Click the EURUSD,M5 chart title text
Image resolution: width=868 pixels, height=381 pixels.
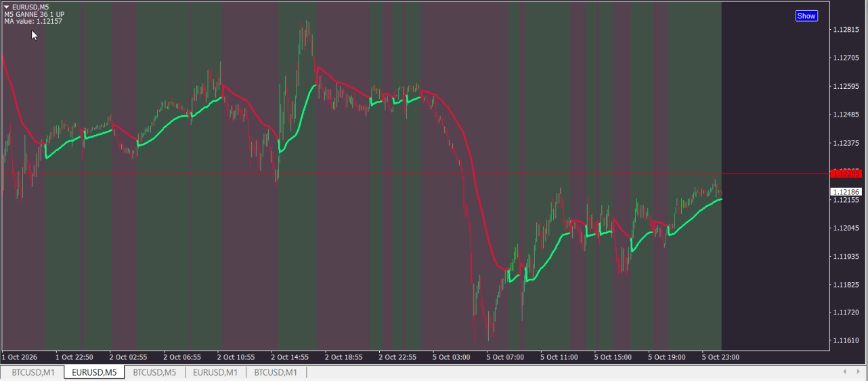(30, 7)
